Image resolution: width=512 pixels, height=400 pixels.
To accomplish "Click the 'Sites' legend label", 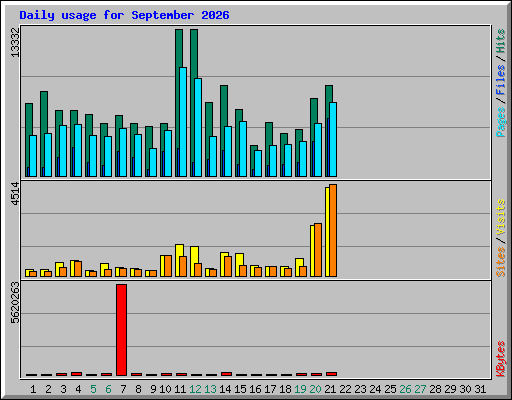I will pyautogui.click(x=501, y=262).
